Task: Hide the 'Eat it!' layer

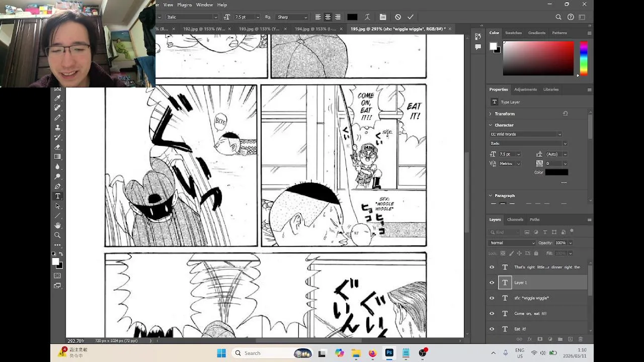Action: pyautogui.click(x=492, y=329)
